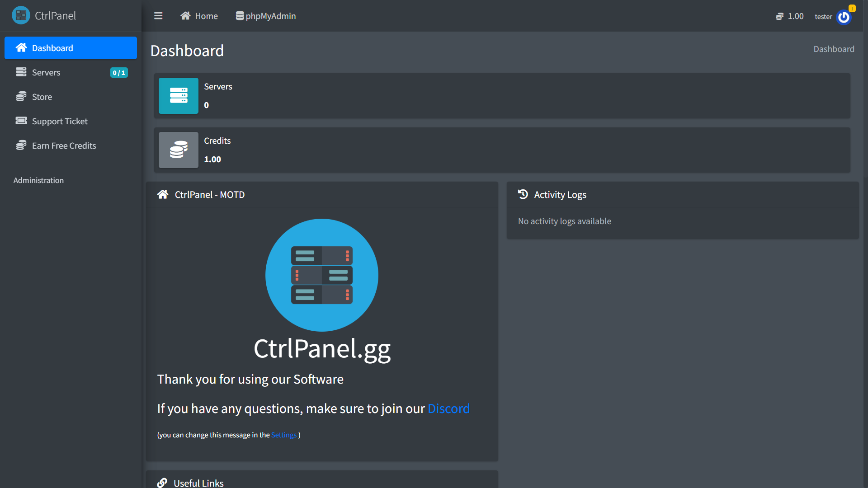Click the Home link in navbar
The height and width of the screenshot is (488, 868).
point(199,16)
